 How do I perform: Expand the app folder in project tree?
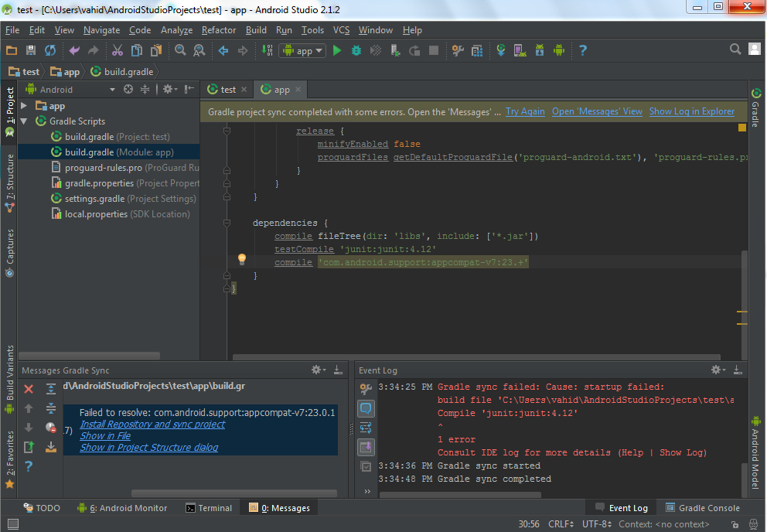[x=24, y=106]
